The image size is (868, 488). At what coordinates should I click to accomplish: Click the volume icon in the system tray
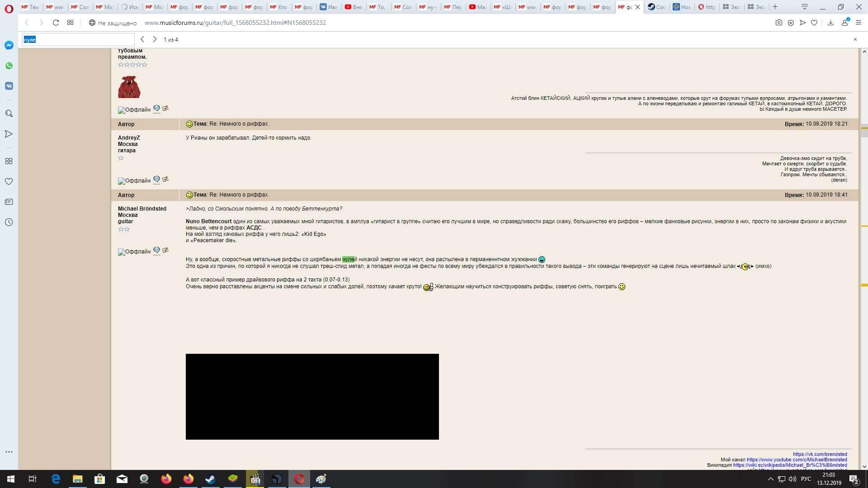pyautogui.click(x=792, y=479)
